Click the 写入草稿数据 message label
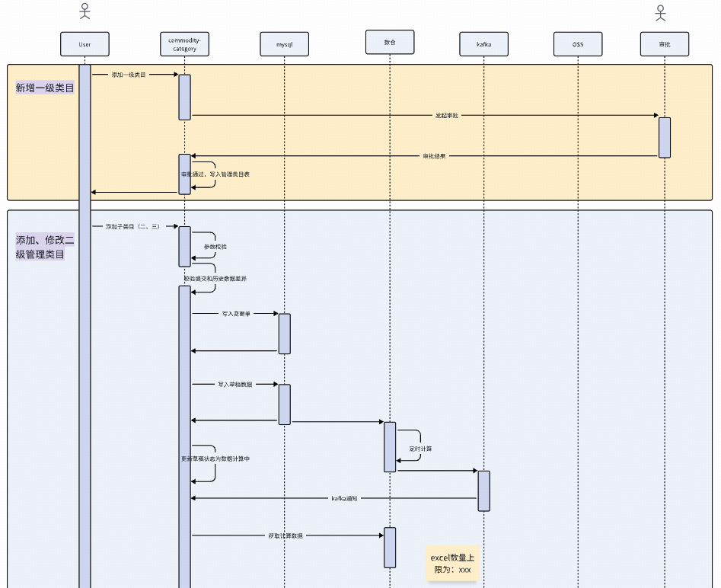 tap(235, 385)
